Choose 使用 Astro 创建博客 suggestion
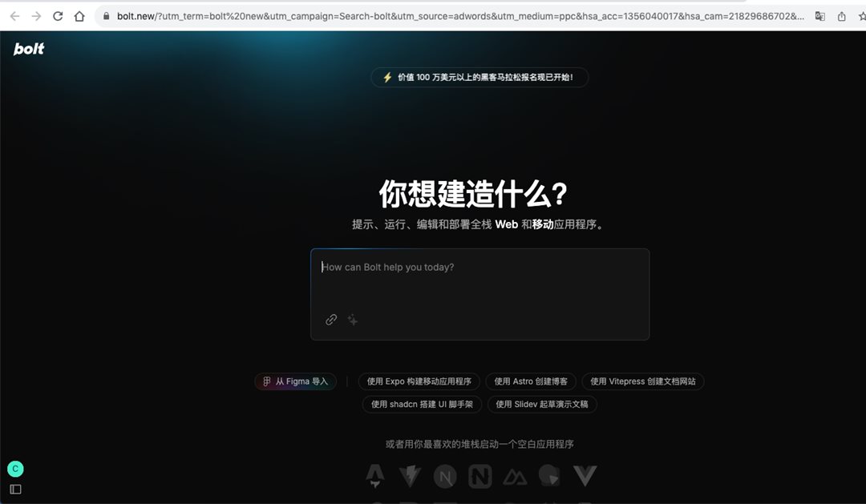 [531, 381]
